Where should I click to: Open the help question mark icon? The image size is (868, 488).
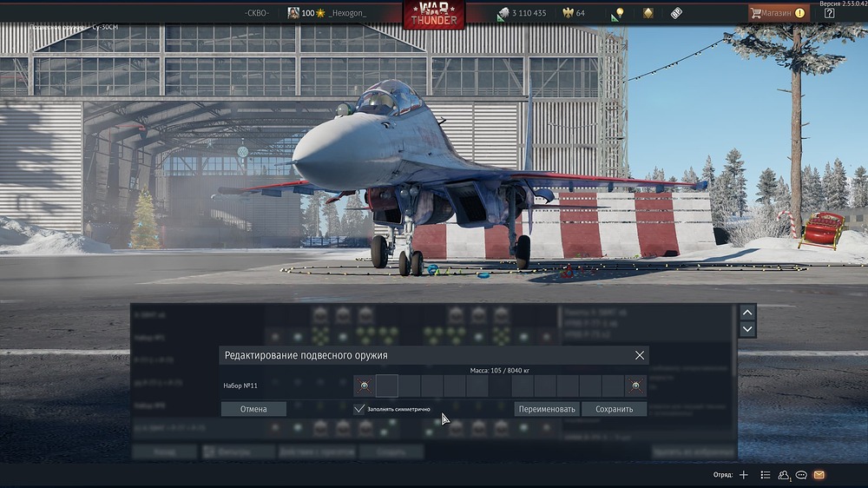click(x=829, y=13)
